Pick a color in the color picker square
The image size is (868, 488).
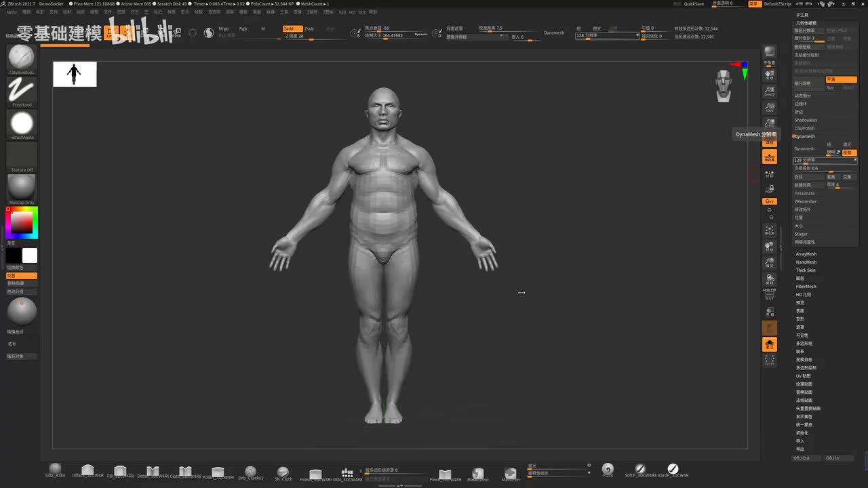(22, 223)
